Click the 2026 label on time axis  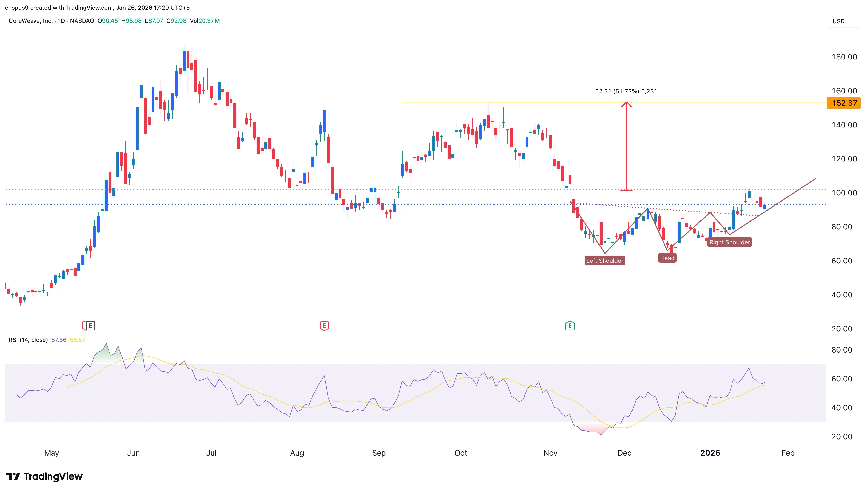click(710, 453)
